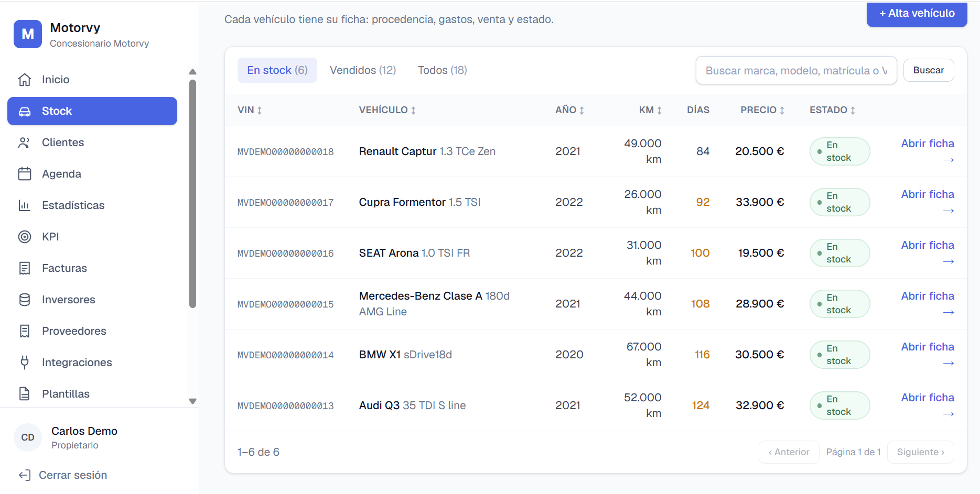Switch to the Vendidos (12) tab
This screenshot has height=494, width=980.
(363, 70)
